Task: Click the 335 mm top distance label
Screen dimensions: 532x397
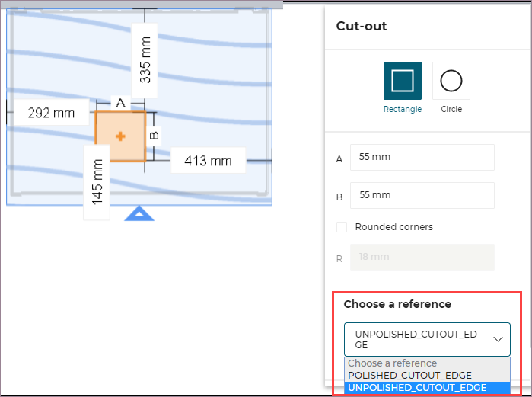Action: [145, 61]
